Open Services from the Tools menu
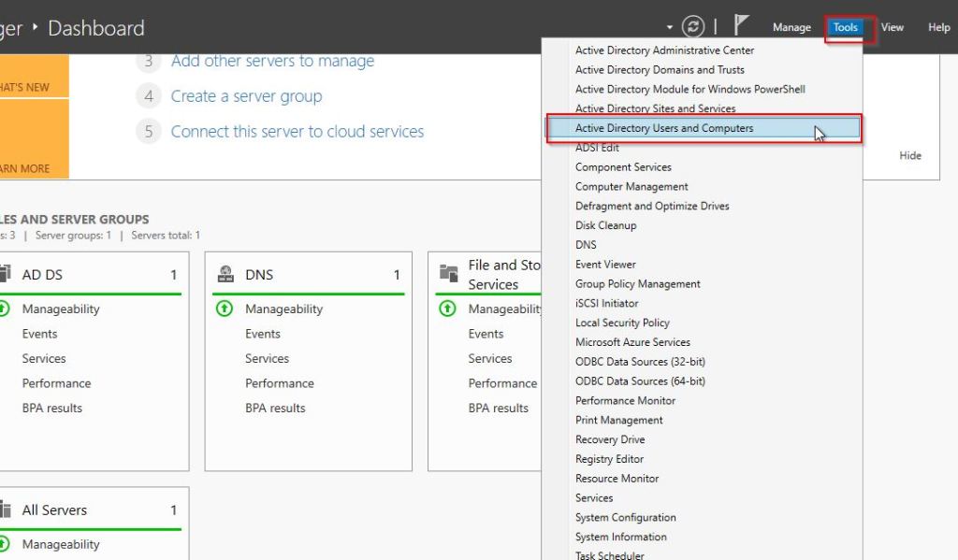 click(594, 498)
